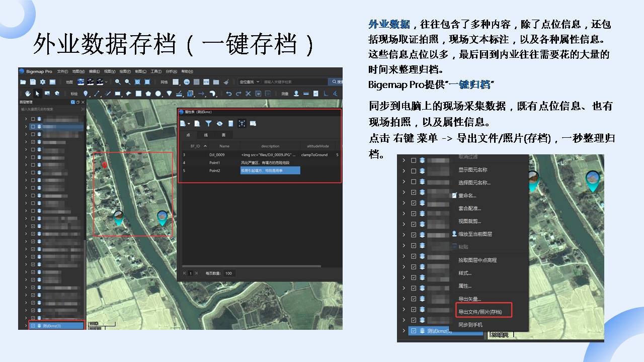Choose 导出矢量... in context menu

tap(469, 299)
